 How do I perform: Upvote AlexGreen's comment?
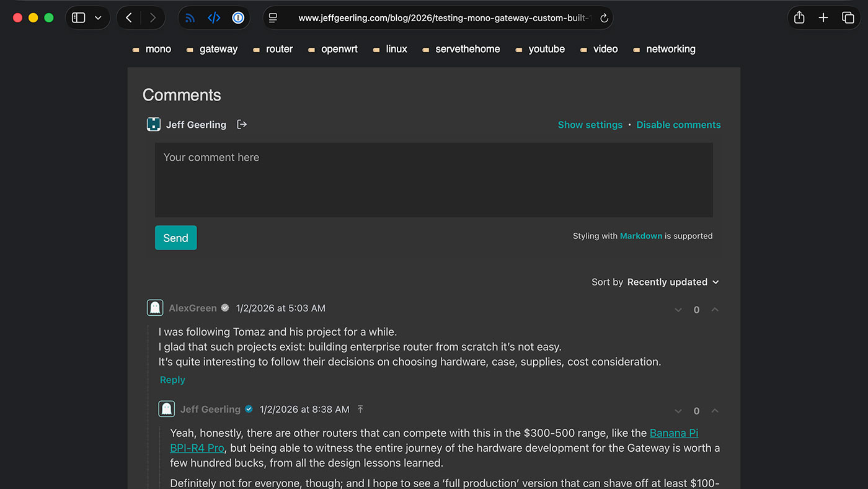coord(715,310)
